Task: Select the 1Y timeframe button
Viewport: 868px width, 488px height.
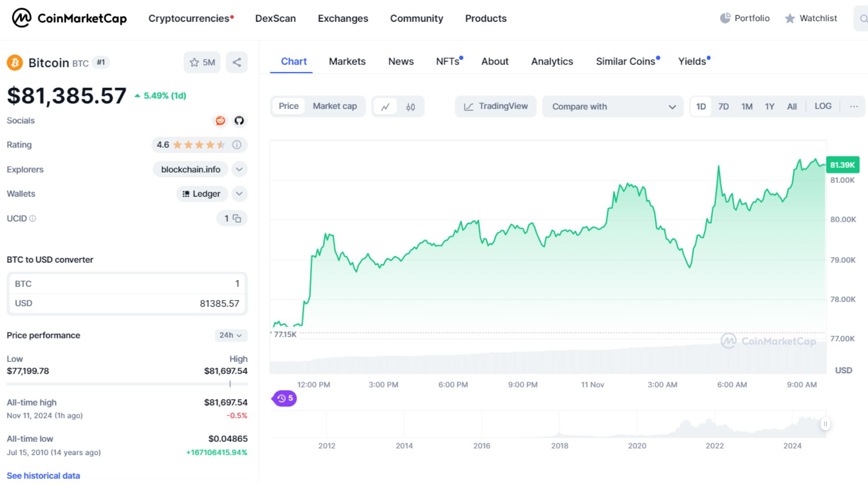Action: [769, 106]
